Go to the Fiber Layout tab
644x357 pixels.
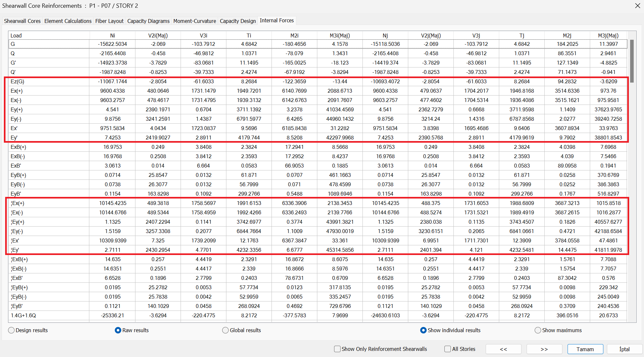click(109, 21)
